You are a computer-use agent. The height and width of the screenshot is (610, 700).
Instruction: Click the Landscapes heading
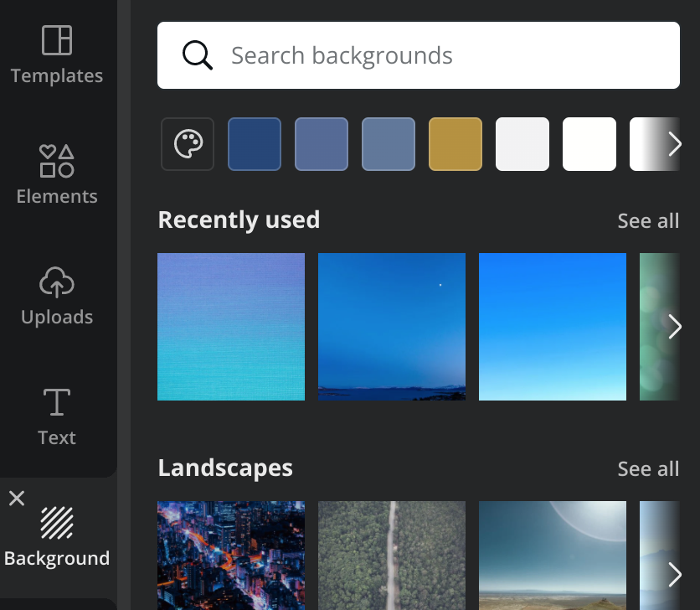click(x=225, y=468)
